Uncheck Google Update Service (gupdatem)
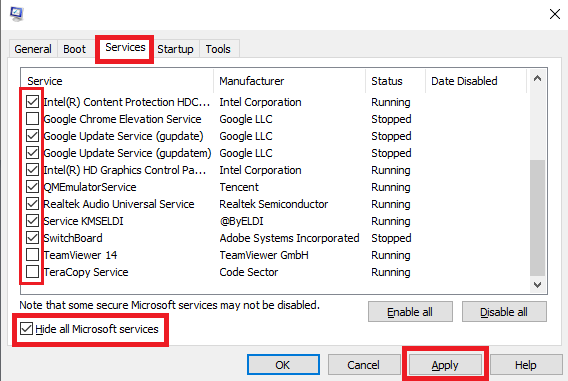 click(x=33, y=153)
